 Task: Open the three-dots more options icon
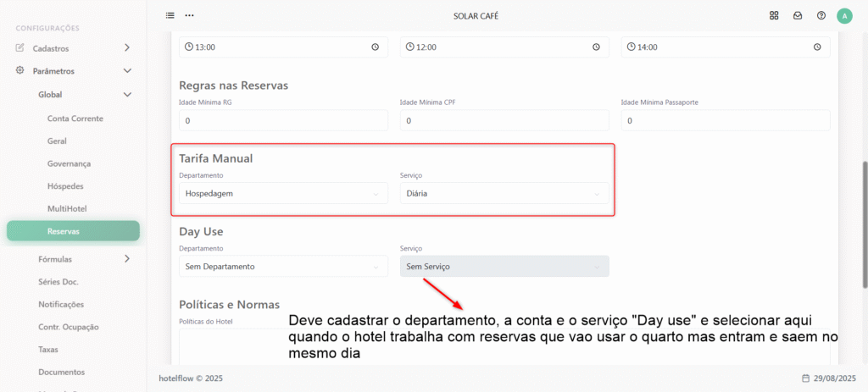point(189,15)
